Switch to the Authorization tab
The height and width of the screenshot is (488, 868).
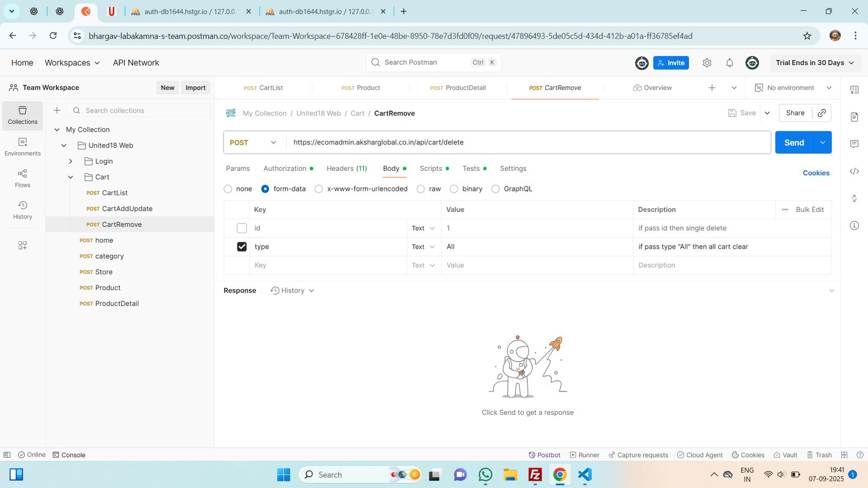pos(288,169)
